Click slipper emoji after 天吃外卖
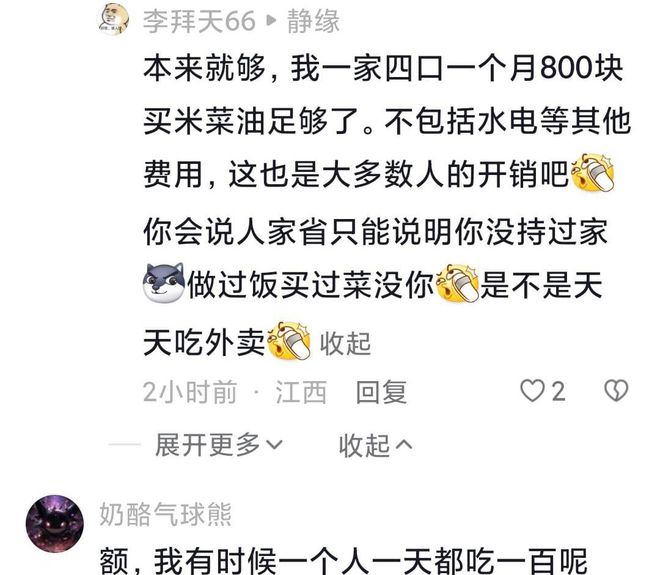Image resolution: width=660 pixels, height=575 pixels. pyautogui.click(x=289, y=341)
